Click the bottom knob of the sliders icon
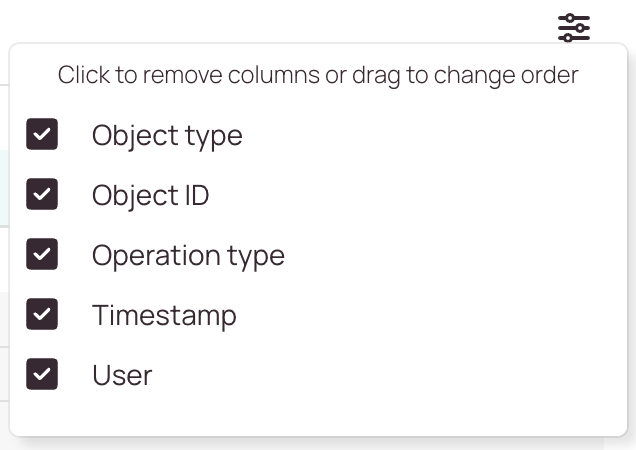636x450 pixels. [568, 38]
